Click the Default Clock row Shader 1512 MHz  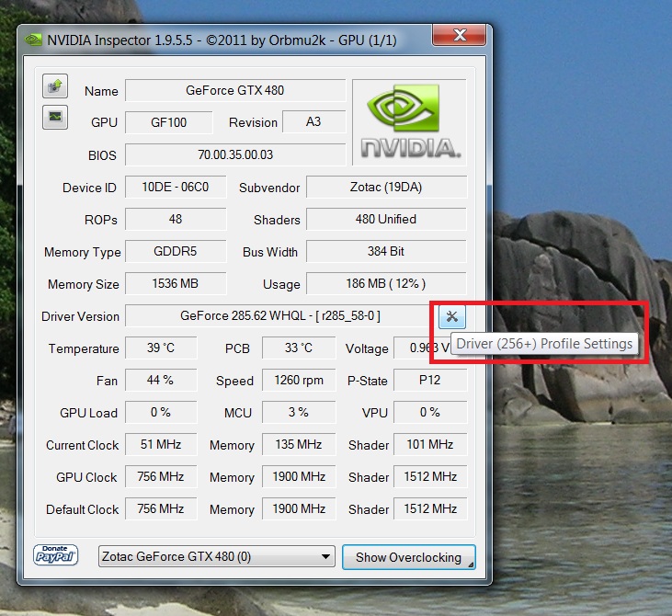[x=430, y=508]
